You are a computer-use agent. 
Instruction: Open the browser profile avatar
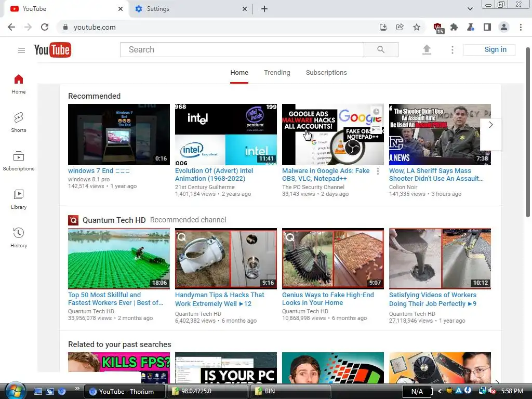tap(504, 27)
